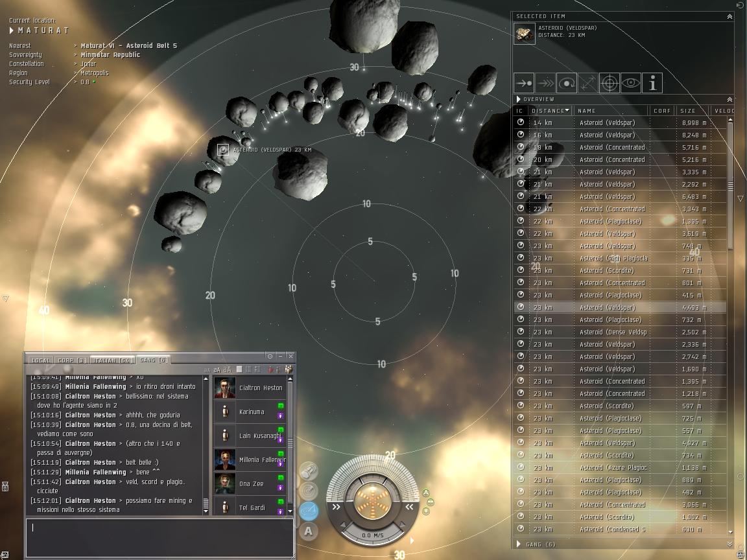747x560 pixels.
Task: Select Lain Kusanaghi in the member list
Action: coord(250,436)
